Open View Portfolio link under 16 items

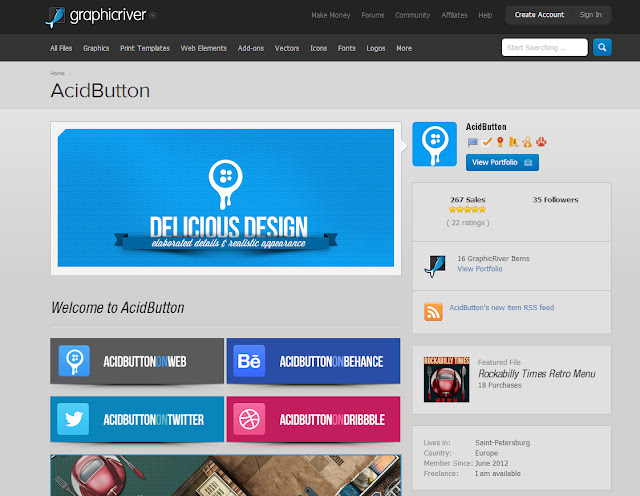pyautogui.click(x=480, y=269)
